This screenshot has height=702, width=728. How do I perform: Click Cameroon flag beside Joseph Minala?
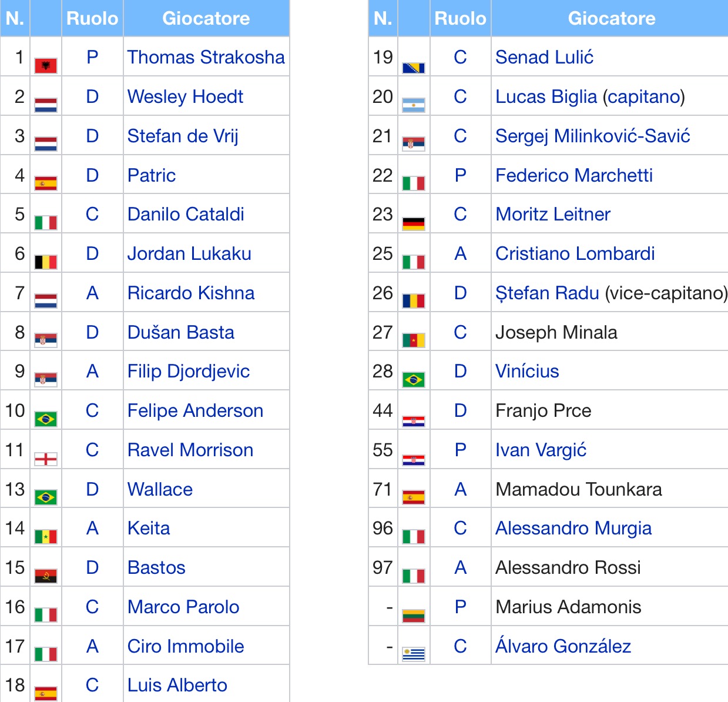(x=414, y=340)
